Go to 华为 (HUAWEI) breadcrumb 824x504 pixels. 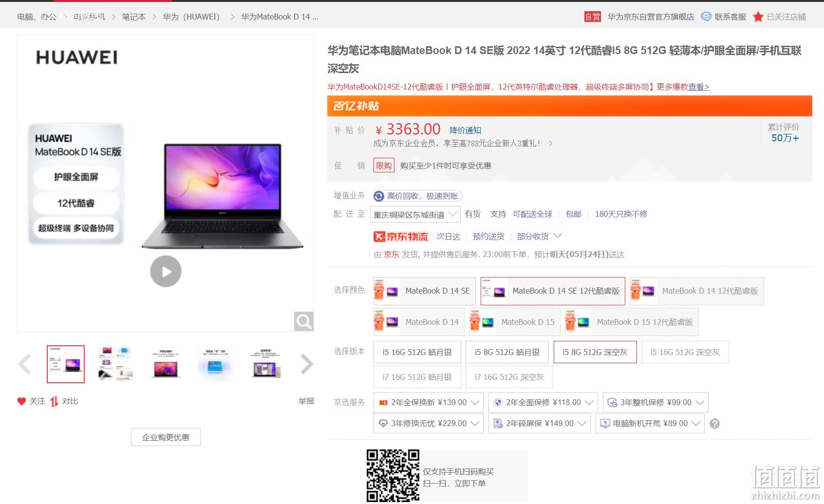191,17
